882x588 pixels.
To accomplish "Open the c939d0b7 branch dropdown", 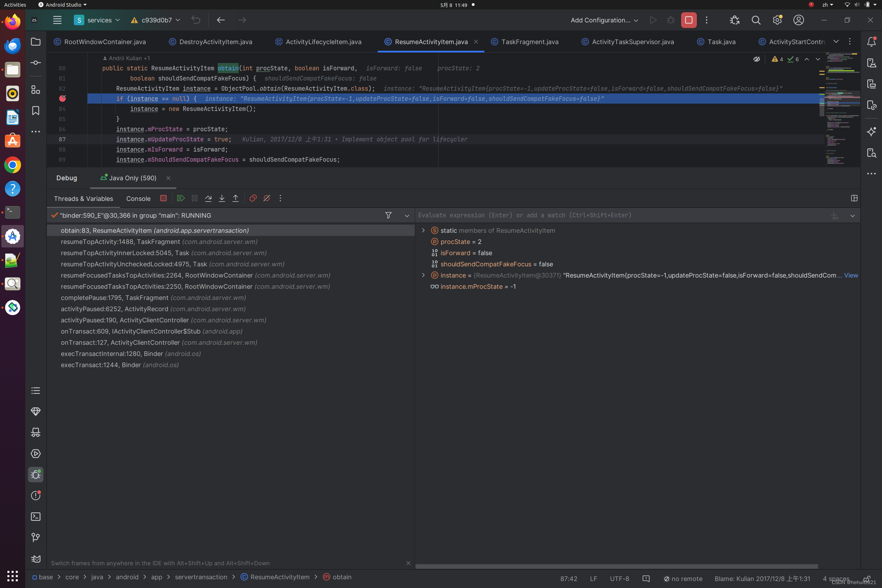I will point(156,20).
